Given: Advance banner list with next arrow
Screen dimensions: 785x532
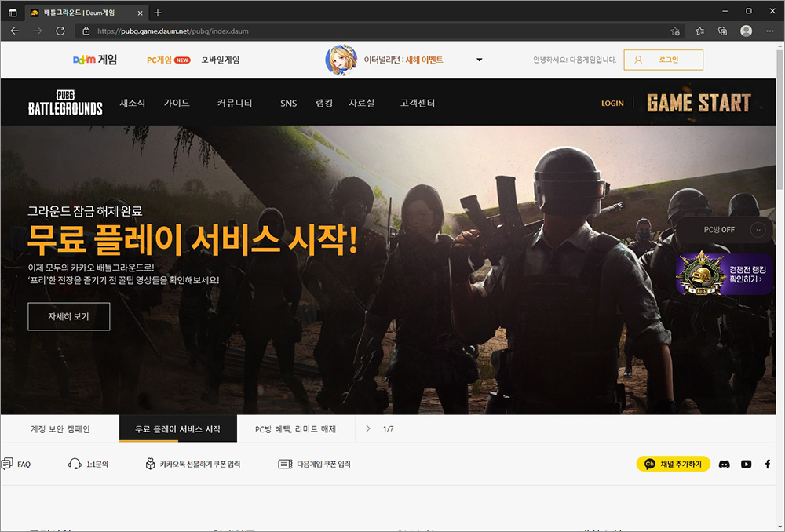Looking at the screenshot, I should coord(368,428).
